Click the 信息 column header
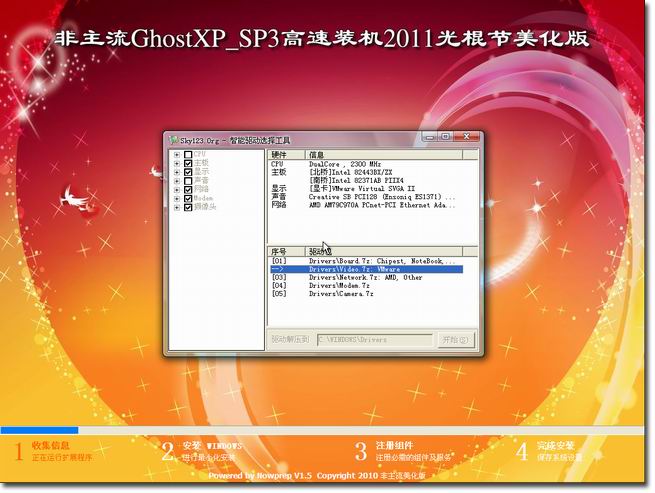Screen dimensions: 655x493 (384, 155)
